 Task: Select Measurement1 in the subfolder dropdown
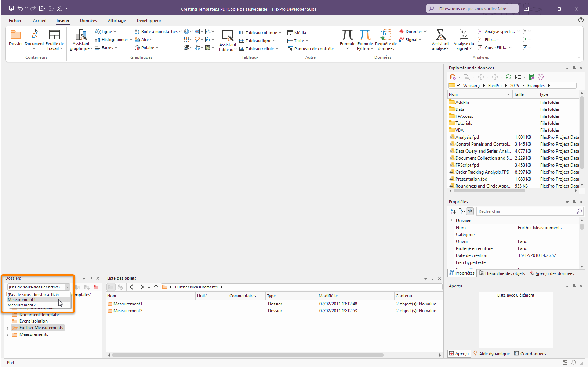click(x=22, y=300)
